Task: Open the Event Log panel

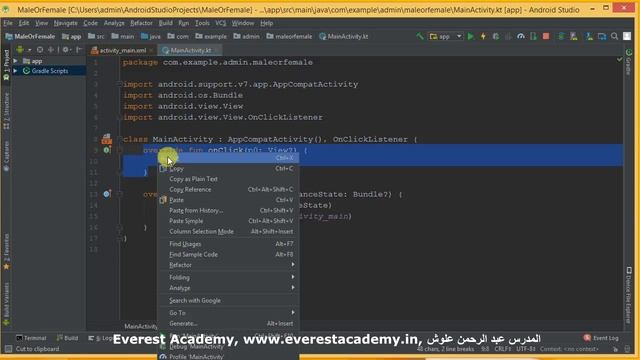Action: [x=601, y=338]
